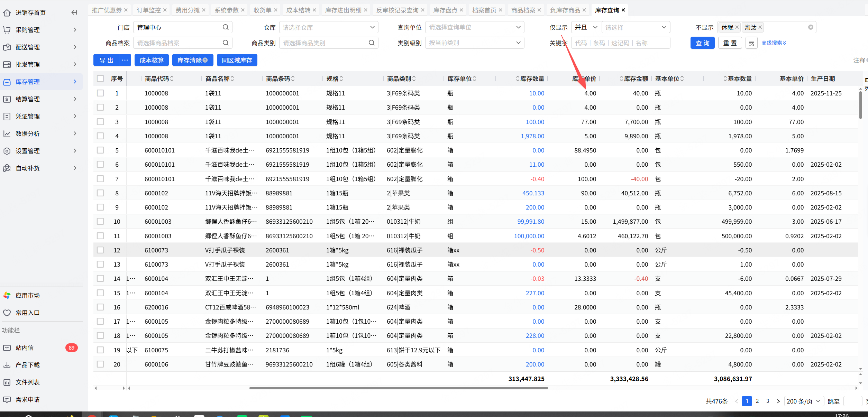Select the header checkbox for all rows

tap(100, 79)
